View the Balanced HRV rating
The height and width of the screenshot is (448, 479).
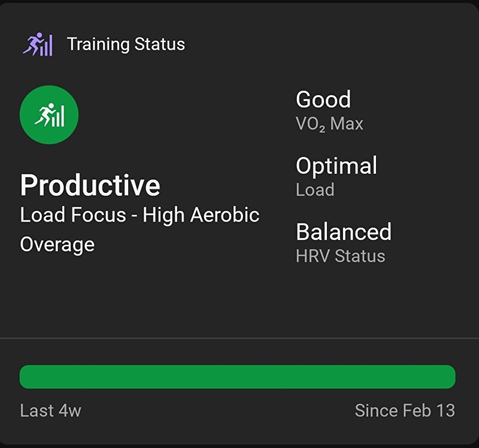[x=344, y=232]
